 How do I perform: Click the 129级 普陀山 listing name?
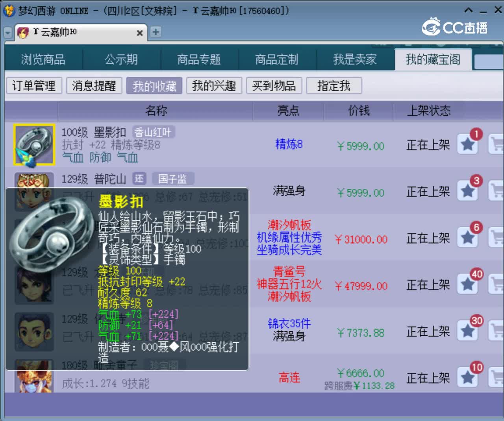(x=94, y=179)
